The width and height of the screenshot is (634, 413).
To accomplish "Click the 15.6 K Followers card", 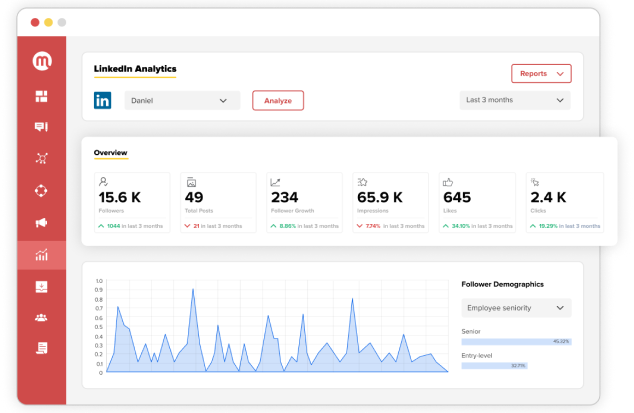I will [132, 202].
